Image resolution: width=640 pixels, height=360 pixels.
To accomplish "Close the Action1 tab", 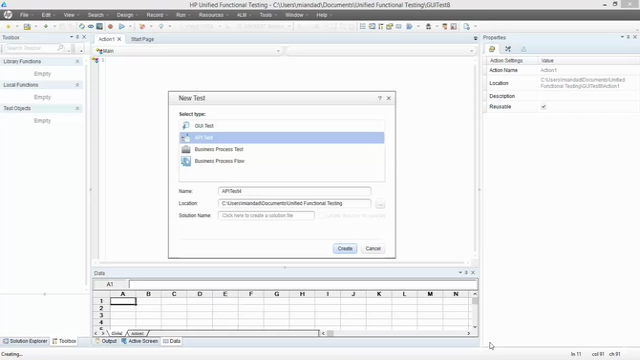I will point(119,39).
